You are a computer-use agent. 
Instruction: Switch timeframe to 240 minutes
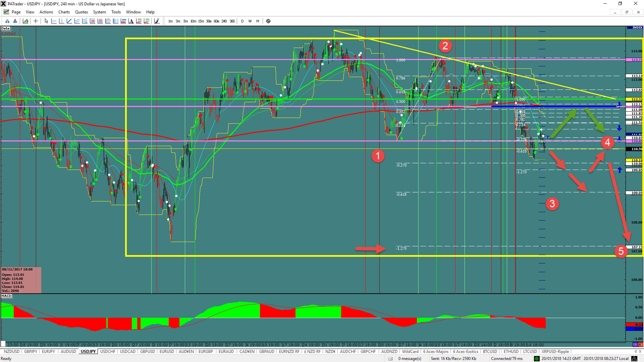[x=224, y=21]
